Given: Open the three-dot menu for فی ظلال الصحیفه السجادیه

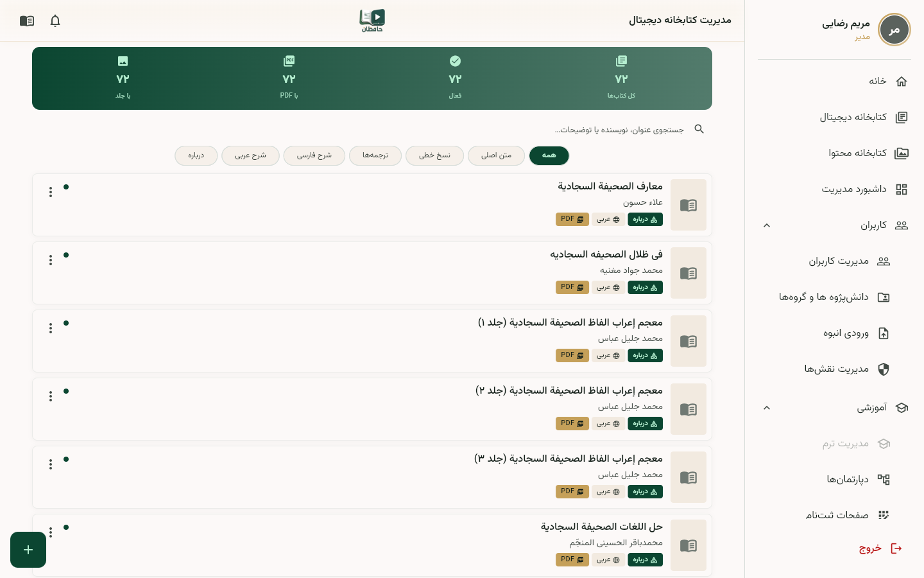Looking at the screenshot, I should 51,260.
